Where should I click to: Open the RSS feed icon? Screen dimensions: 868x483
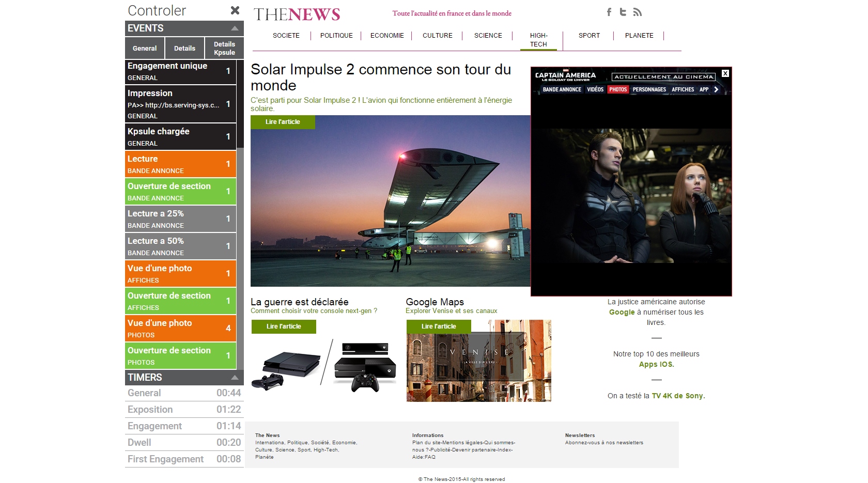638,12
